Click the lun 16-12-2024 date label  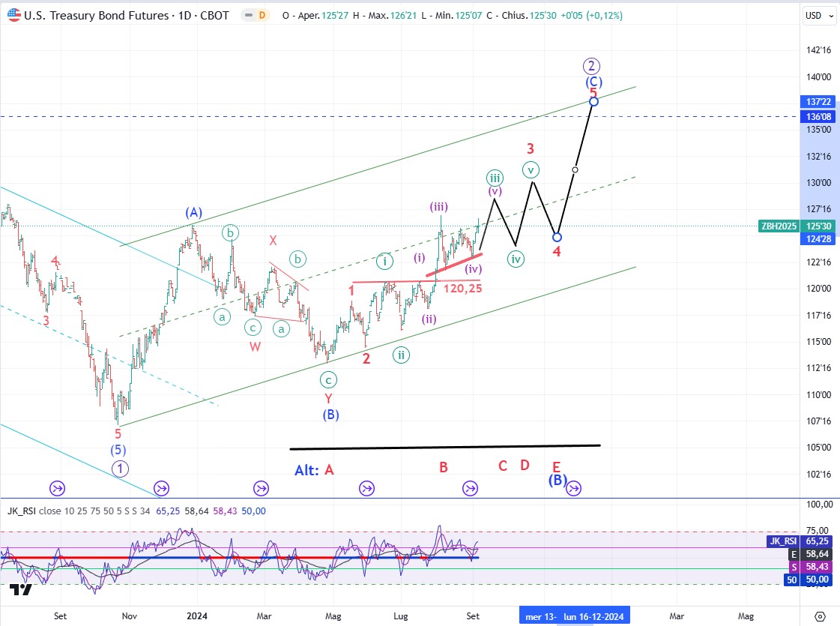(x=593, y=616)
